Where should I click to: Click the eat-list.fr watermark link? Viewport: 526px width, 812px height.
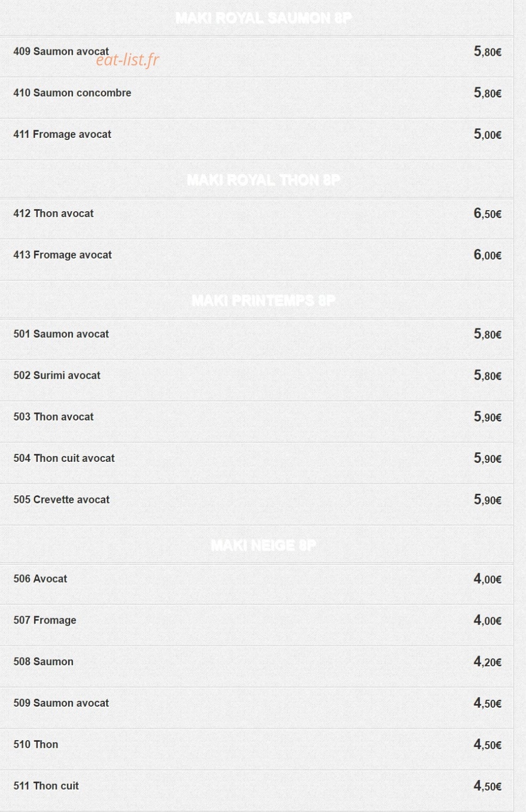(128, 60)
